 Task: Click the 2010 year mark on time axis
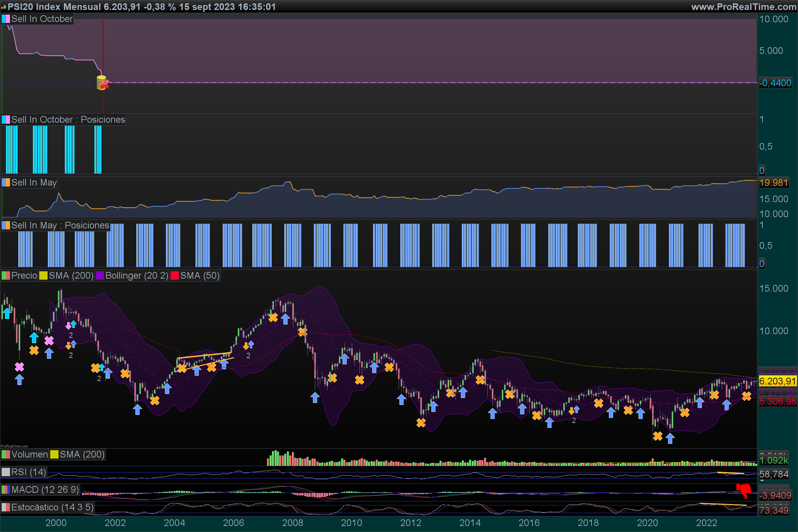coord(351,522)
